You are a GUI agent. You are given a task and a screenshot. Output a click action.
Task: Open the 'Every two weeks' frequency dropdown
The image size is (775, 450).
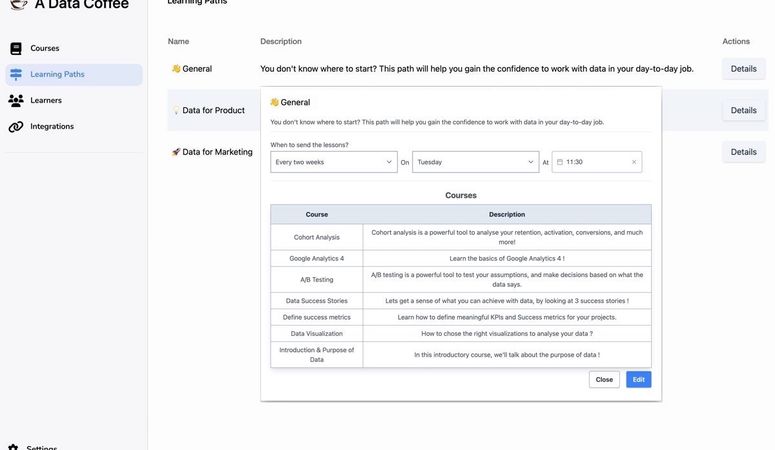click(334, 162)
